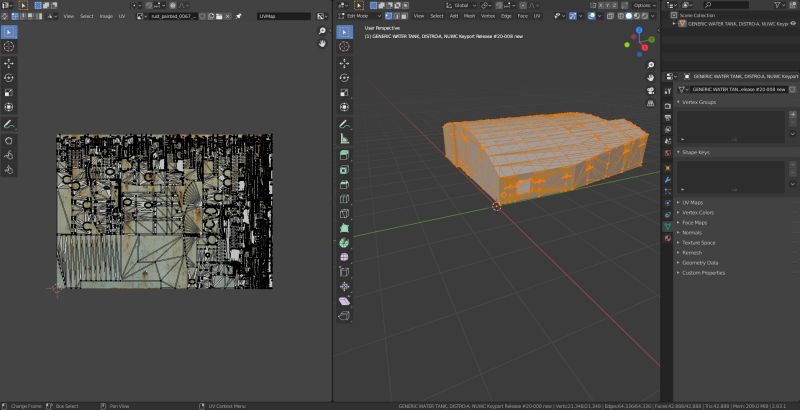The image size is (800, 410).
Task: Select the UV Pinch sculpt tool
Action: coord(9,170)
